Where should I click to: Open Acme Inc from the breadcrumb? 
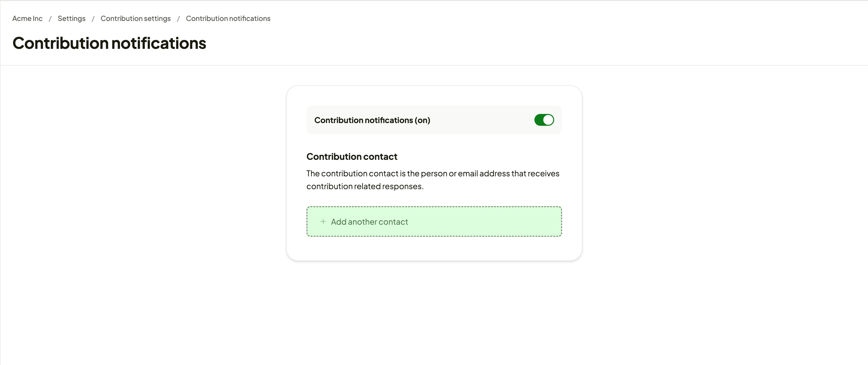click(x=27, y=18)
